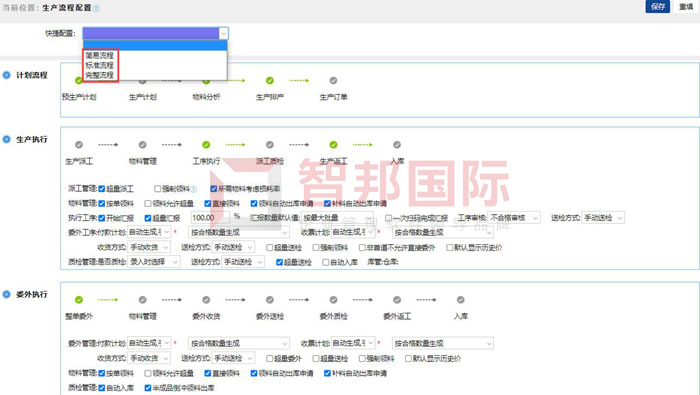
Task: Toggle the 工序执行 step node
Action: click(206, 145)
